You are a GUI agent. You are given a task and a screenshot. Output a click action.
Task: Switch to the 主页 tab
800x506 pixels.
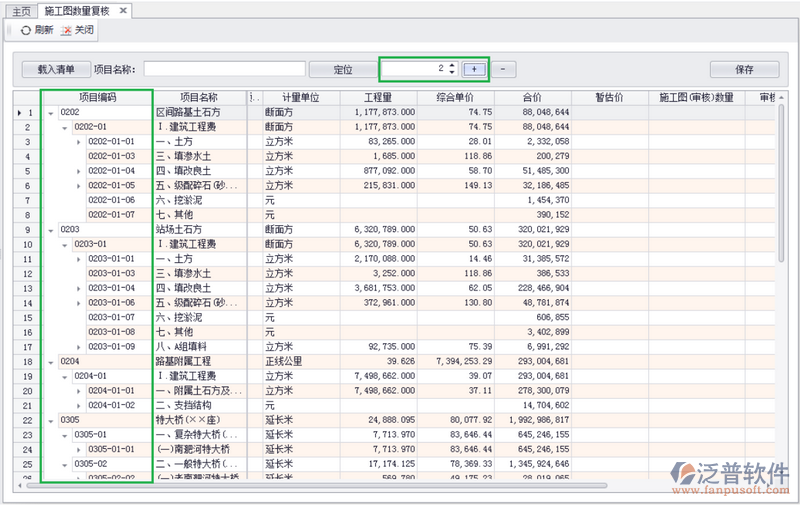[x=20, y=10]
